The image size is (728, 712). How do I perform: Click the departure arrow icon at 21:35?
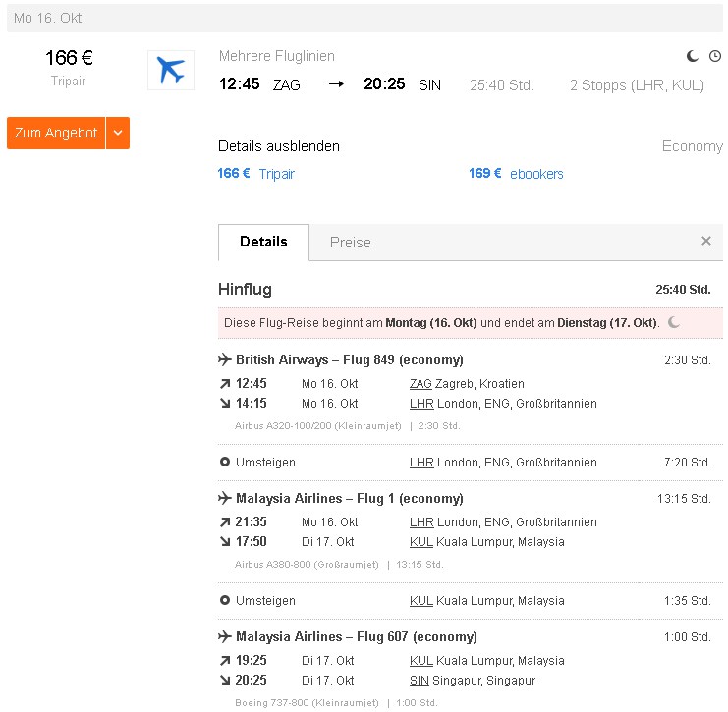225,522
